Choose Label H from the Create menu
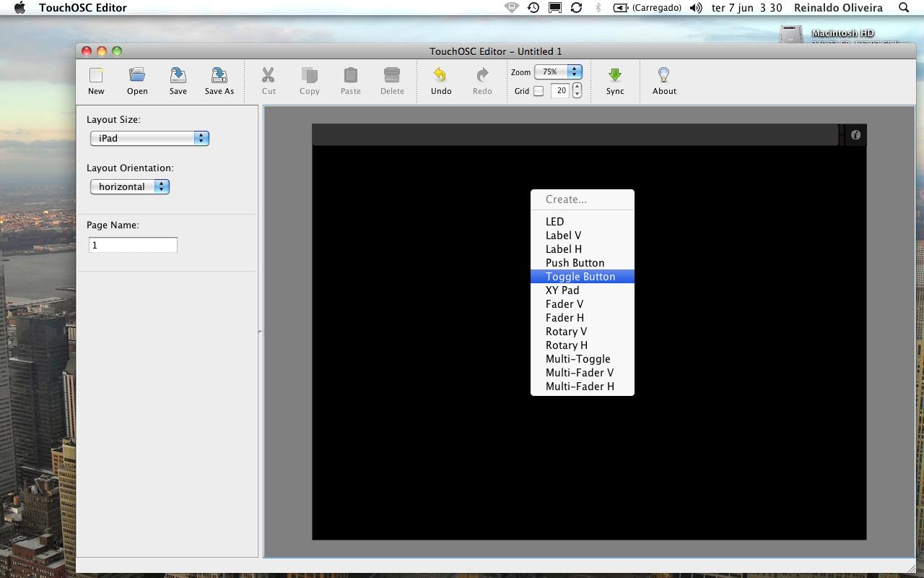 [x=583, y=249]
